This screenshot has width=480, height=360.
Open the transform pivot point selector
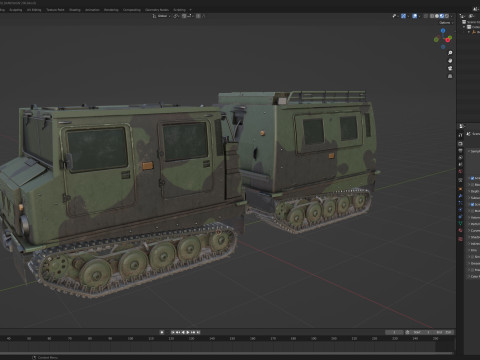(x=176, y=16)
